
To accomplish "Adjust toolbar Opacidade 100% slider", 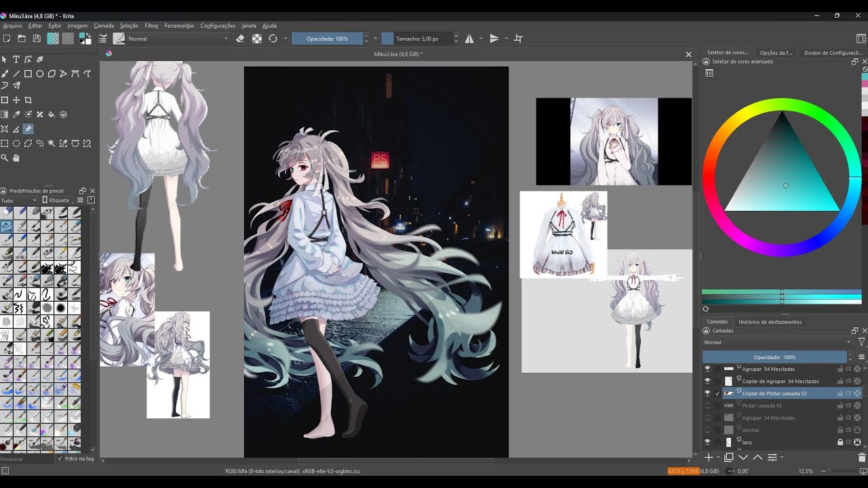I will pos(328,39).
